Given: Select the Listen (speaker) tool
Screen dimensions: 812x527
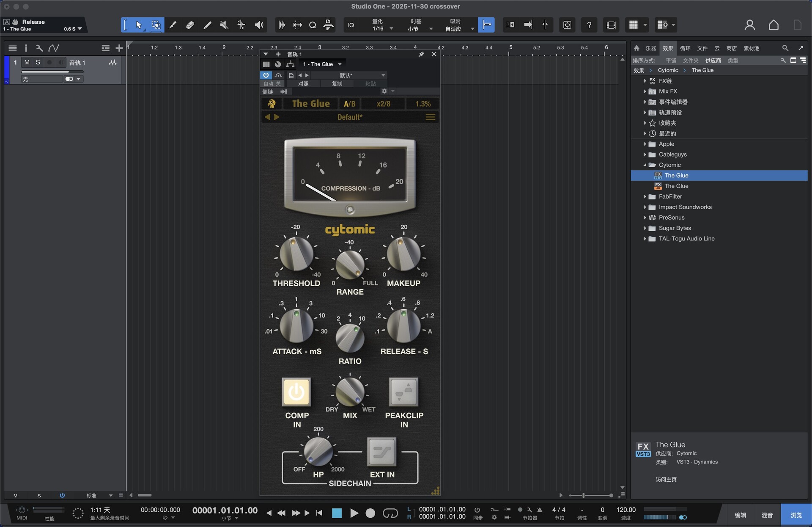Looking at the screenshot, I should (259, 25).
